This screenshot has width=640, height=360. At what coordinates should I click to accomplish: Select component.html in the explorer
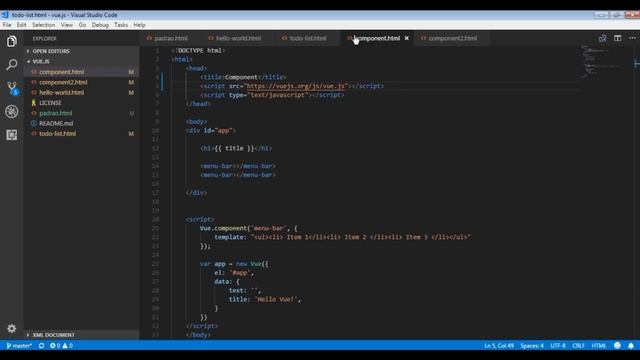[x=61, y=72]
